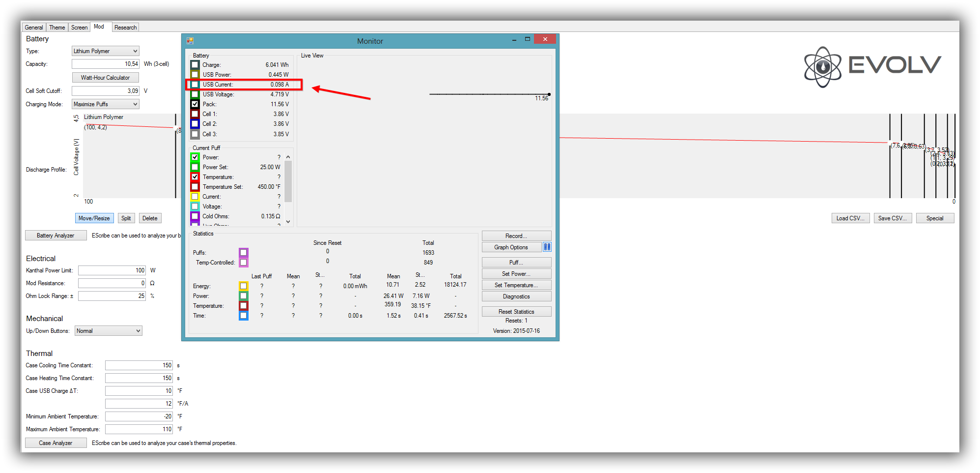Click the Monitor window title bar icon
980x473 pixels.
click(x=190, y=41)
